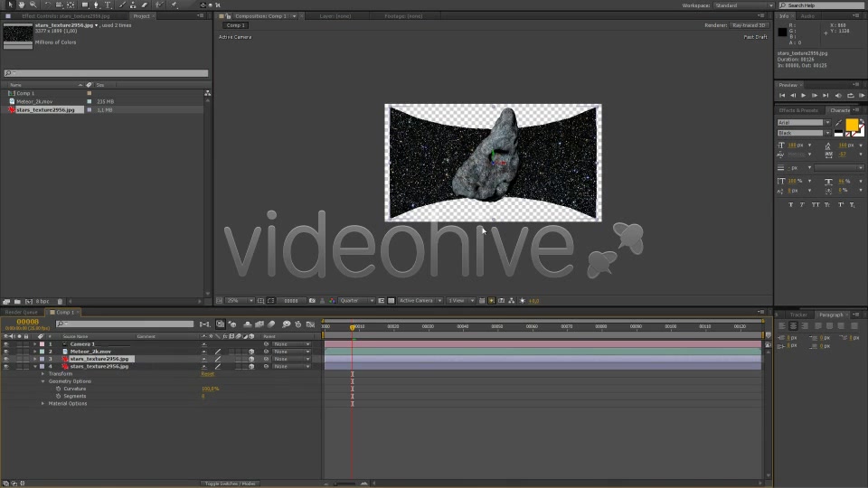The width and height of the screenshot is (868, 488).
Task: Toggle 3D layer switch for Meteor_2k.mov
Action: pos(251,352)
